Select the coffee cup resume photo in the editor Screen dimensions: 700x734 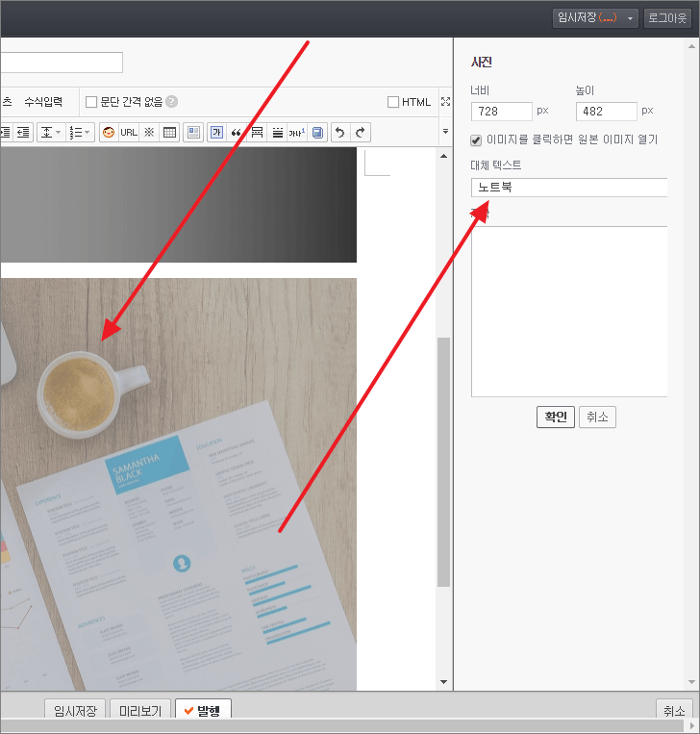[x=178, y=484]
